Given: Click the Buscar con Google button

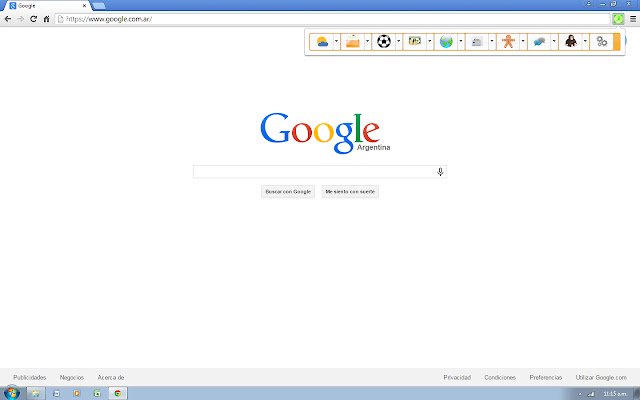Looking at the screenshot, I should 288,191.
